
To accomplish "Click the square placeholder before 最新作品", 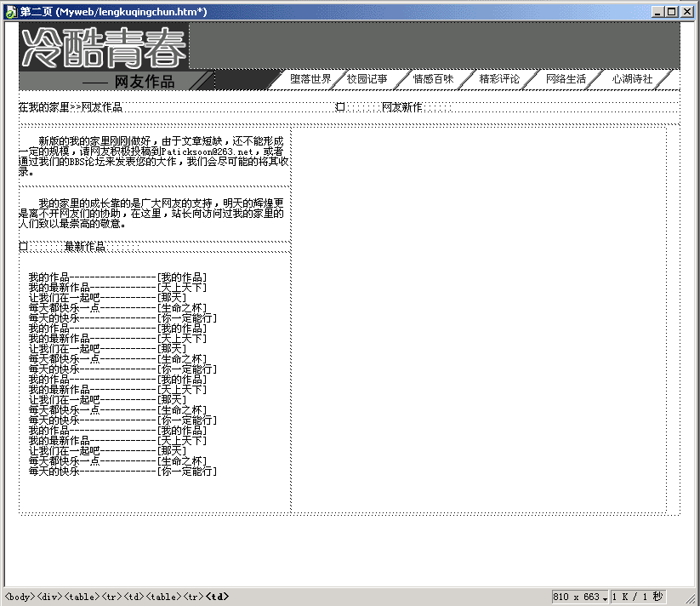I will point(23,247).
